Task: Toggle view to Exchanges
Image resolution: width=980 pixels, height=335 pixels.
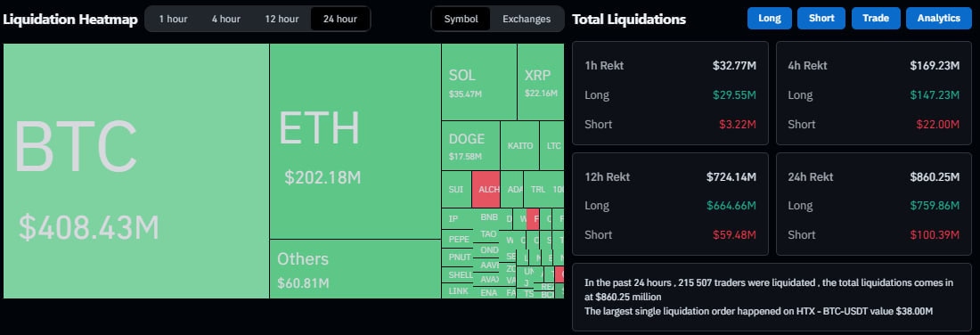Action: (527, 19)
